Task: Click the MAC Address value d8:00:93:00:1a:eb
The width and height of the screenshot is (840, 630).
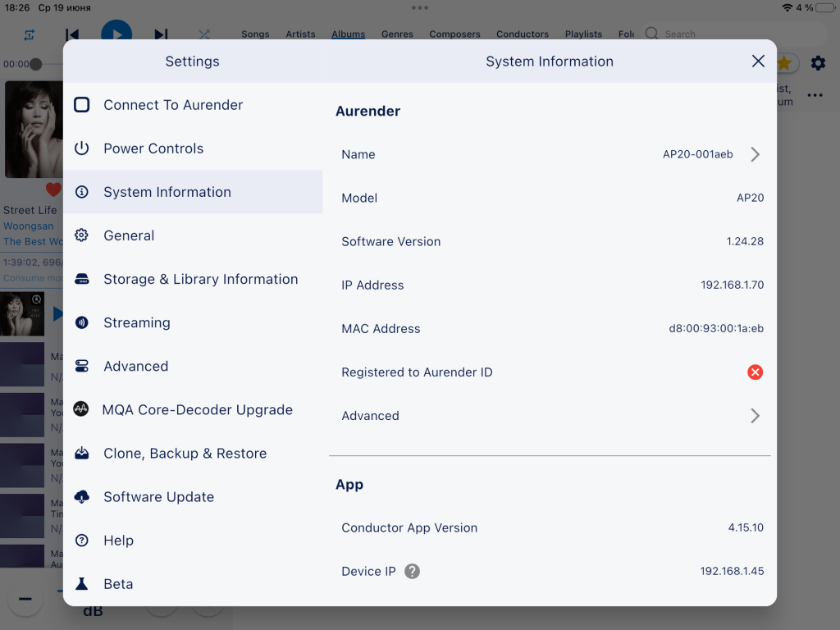Action: [x=716, y=328]
